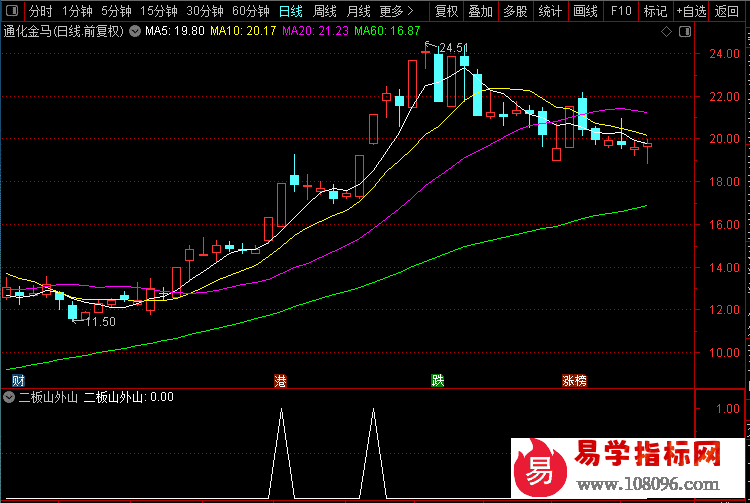Switch to 周线 weekly chart
The image size is (750, 503).
[325, 11]
